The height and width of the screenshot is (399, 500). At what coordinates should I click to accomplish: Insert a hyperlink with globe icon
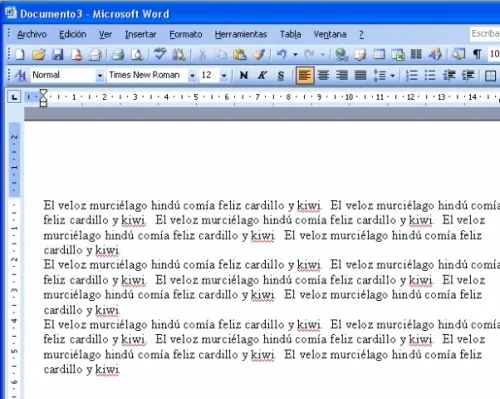[x=341, y=54]
